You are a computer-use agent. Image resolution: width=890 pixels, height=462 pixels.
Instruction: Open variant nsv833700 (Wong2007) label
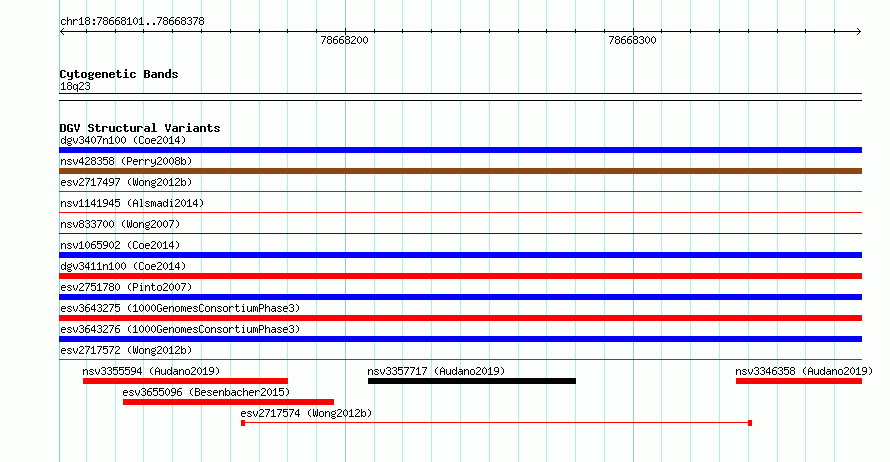pyautogui.click(x=120, y=224)
